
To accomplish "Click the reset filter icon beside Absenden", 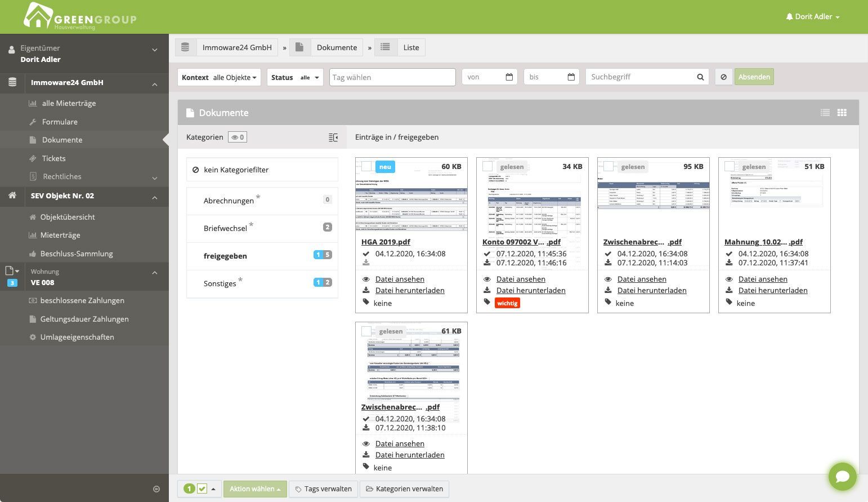I will coord(724,77).
